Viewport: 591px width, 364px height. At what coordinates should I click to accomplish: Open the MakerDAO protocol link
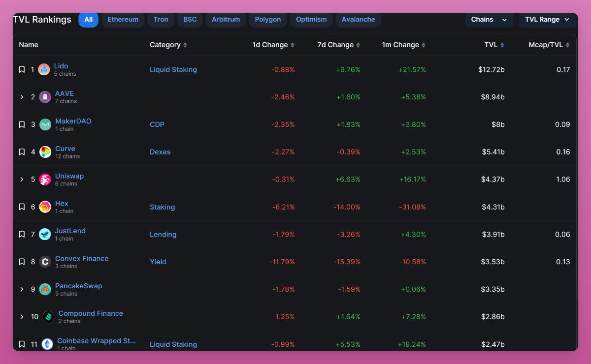[x=73, y=121]
